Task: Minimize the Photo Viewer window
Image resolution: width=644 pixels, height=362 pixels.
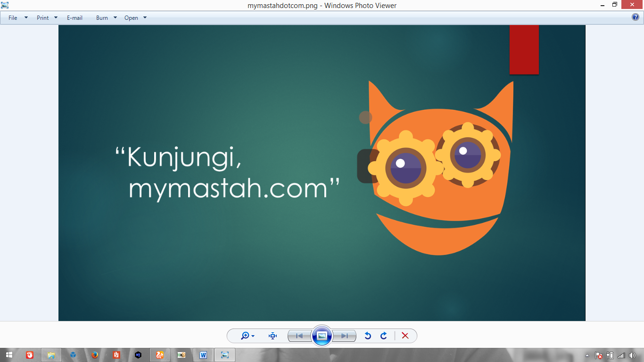Action: [x=603, y=5]
